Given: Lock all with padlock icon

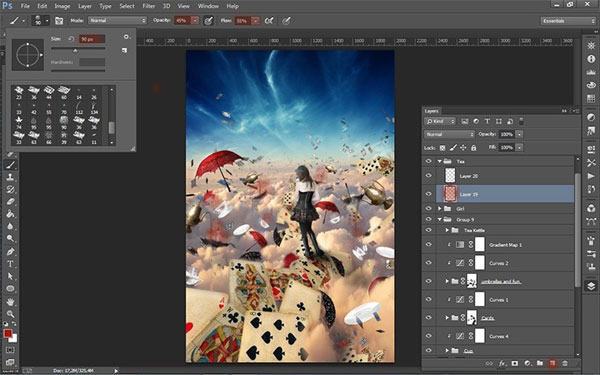Looking at the screenshot, I should (473, 148).
